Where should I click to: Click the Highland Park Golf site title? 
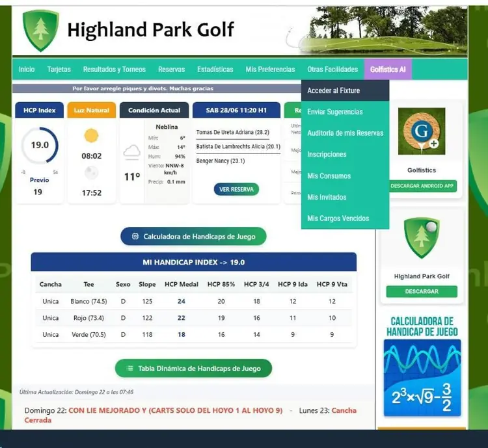[x=151, y=29]
